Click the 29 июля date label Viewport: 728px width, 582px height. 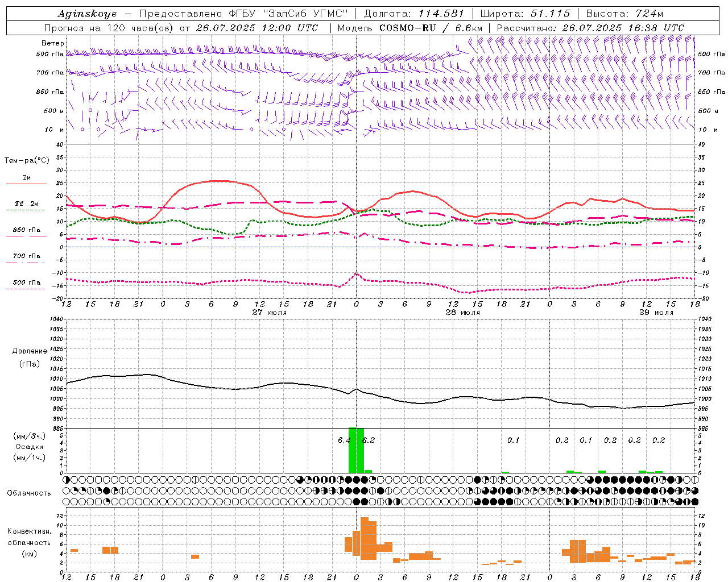656,313
